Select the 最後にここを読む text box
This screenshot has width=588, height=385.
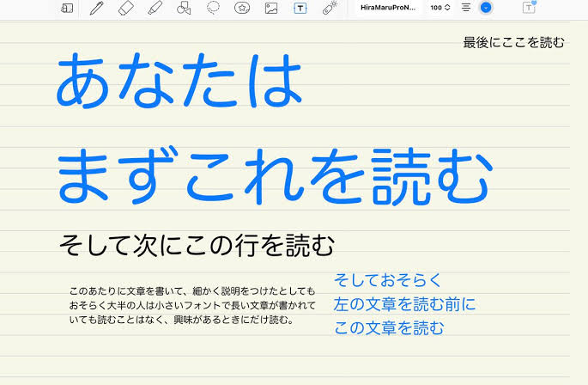click(x=513, y=42)
